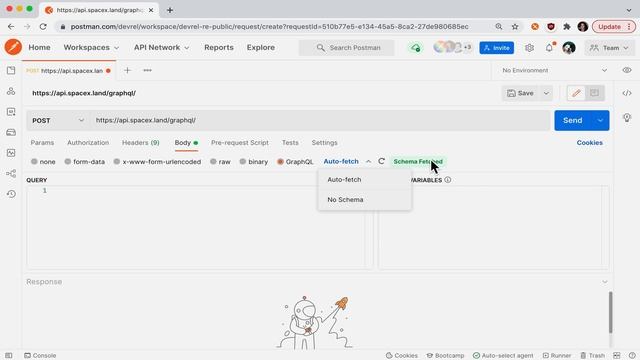Toggle the two-pane layout icon in status bar

click(x=617, y=356)
